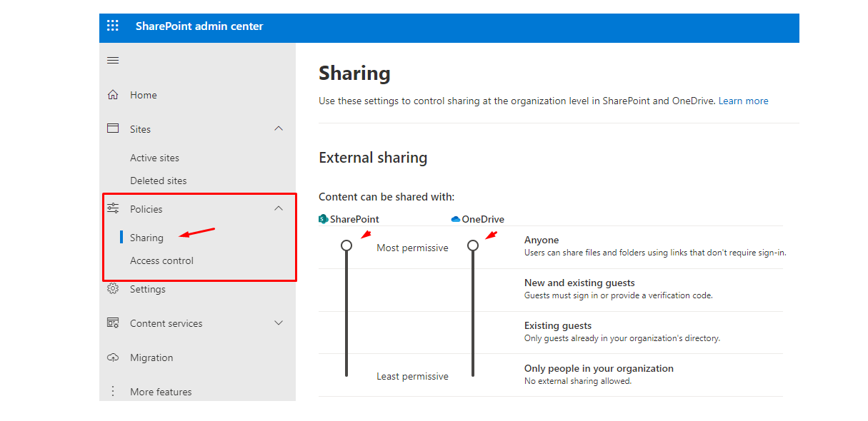The height and width of the screenshot is (421, 868).
Task: Collapse the Policies section chevron
Action: tap(279, 208)
